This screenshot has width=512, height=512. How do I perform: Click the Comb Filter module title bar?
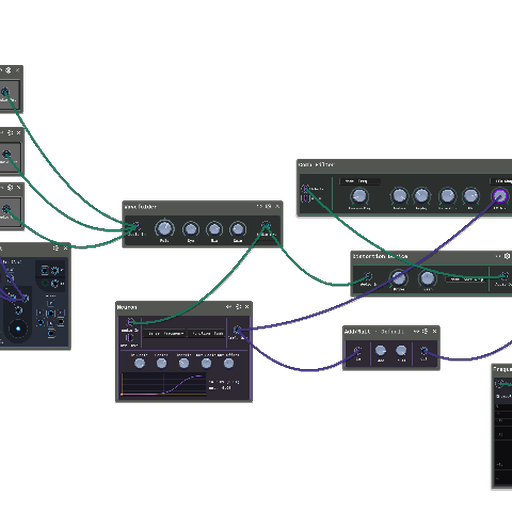click(404, 165)
